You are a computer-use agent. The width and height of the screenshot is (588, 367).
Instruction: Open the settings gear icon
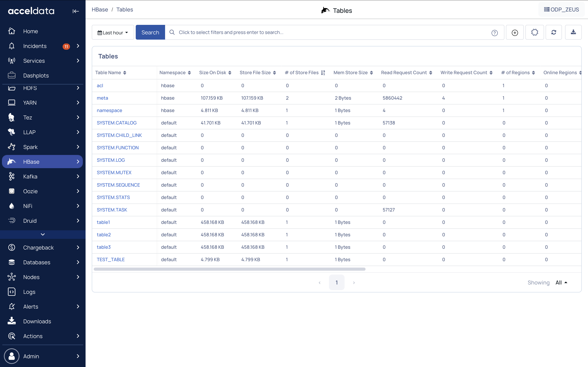pyautogui.click(x=535, y=32)
